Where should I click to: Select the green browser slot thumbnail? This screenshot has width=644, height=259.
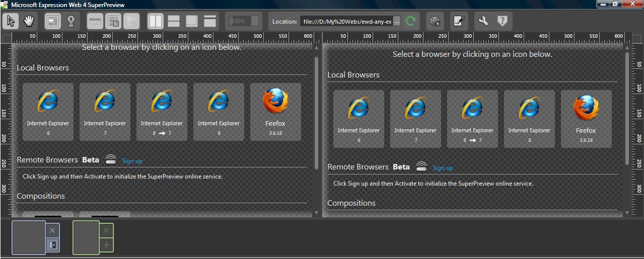coord(86,237)
